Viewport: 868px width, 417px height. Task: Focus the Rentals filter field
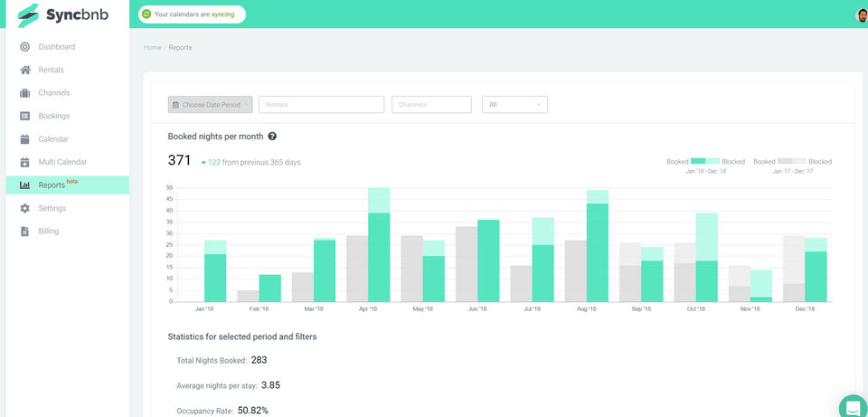[x=321, y=105]
